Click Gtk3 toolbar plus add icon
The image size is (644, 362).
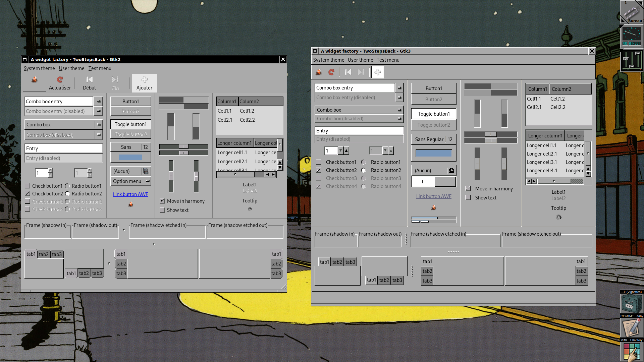[378, 72]
